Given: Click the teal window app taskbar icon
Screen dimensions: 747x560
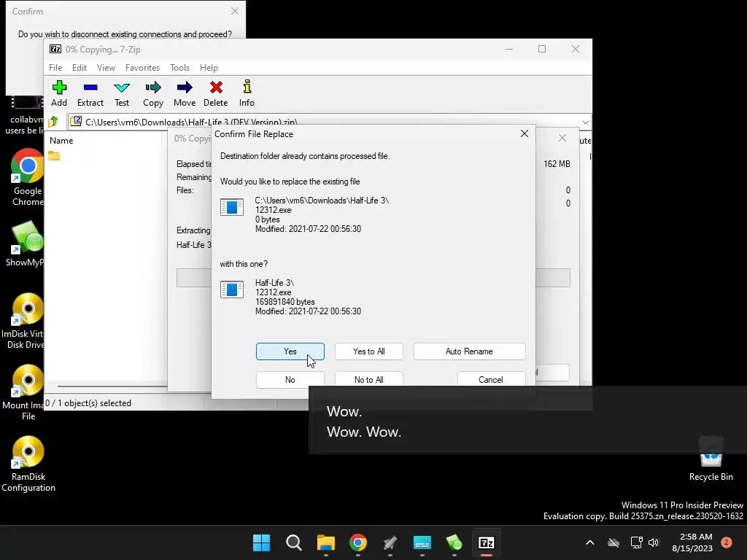Looking at the screenshot, I should pos(422,542).
